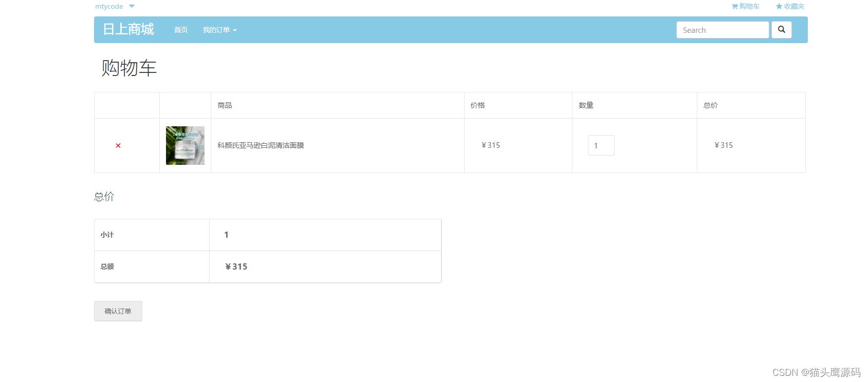Open product 科颜氏亚马逊白泥清洁面膜
This screenshot has height=382, width=868.
(261, 145)
